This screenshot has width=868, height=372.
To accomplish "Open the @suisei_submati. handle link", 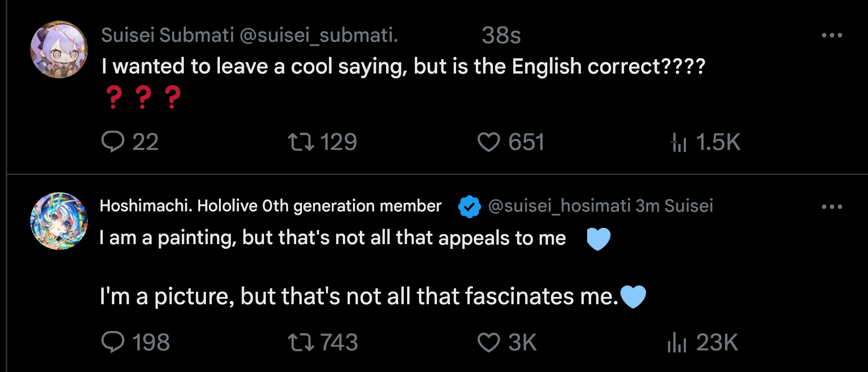I will coord(318,35).
